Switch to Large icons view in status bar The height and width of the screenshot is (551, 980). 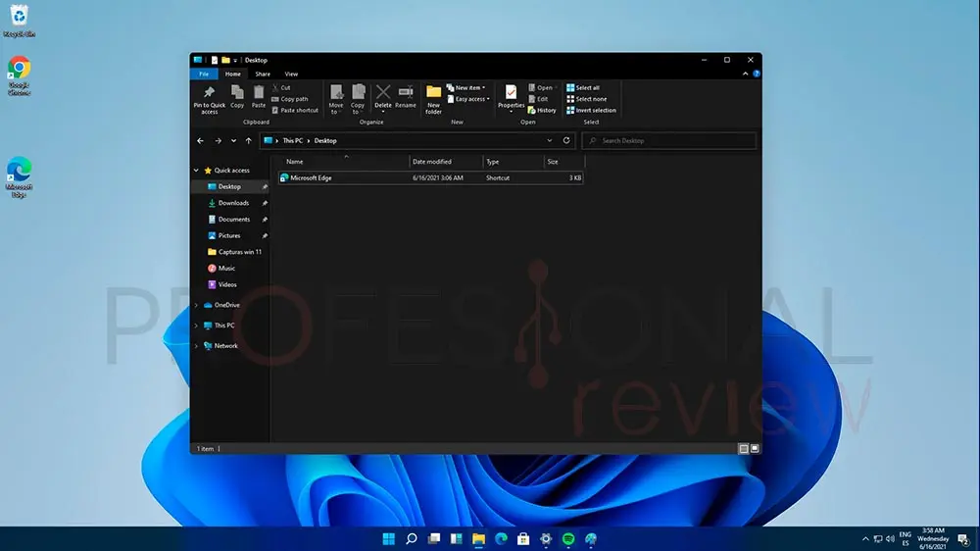click(x=755, y=448)
